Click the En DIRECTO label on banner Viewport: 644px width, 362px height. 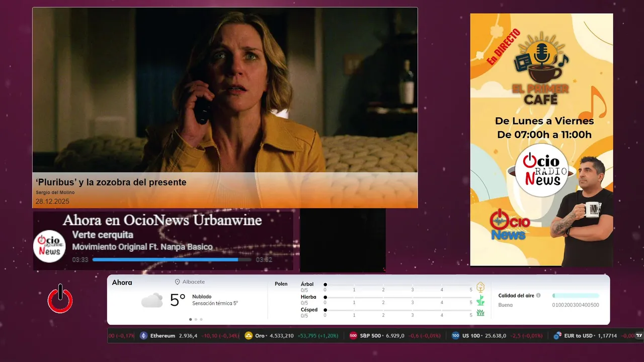click(x=504, y=46)
